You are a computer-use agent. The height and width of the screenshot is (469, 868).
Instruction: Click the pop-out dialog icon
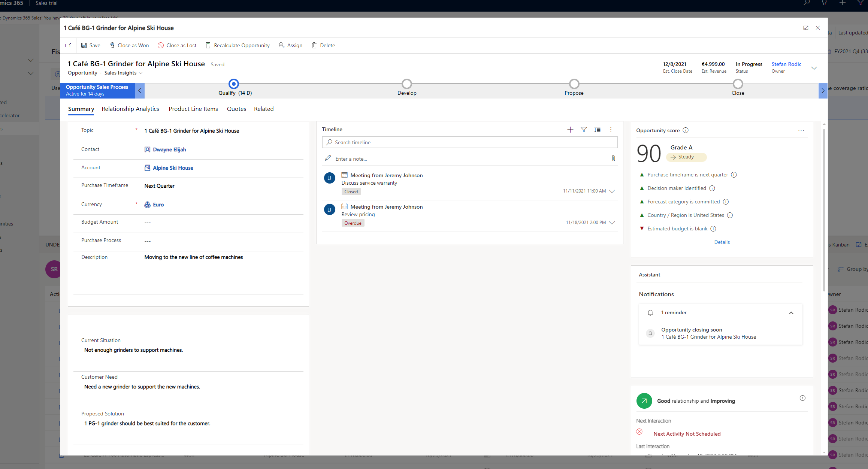click(806, 28)
